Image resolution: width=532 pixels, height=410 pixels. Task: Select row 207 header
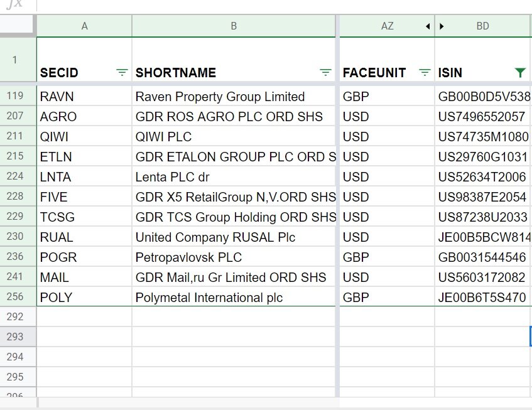pos(18,116)
